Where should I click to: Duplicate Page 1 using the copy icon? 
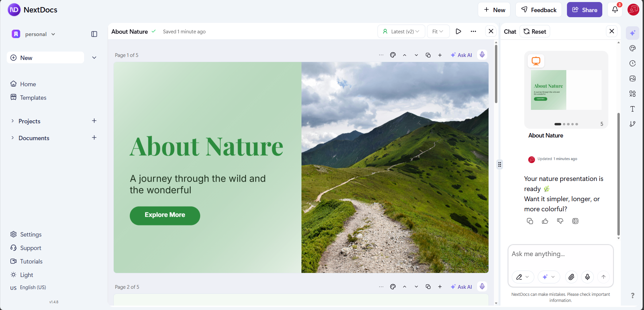point(428,55)
